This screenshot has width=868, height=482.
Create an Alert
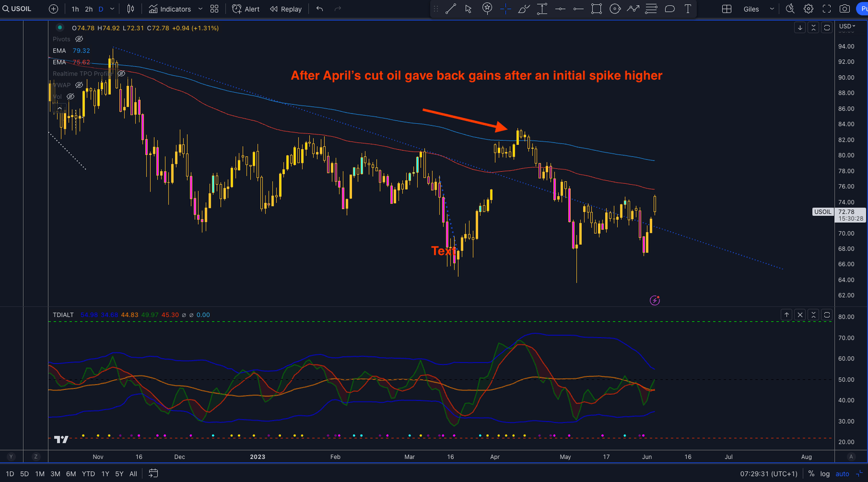tap(246, 9)
